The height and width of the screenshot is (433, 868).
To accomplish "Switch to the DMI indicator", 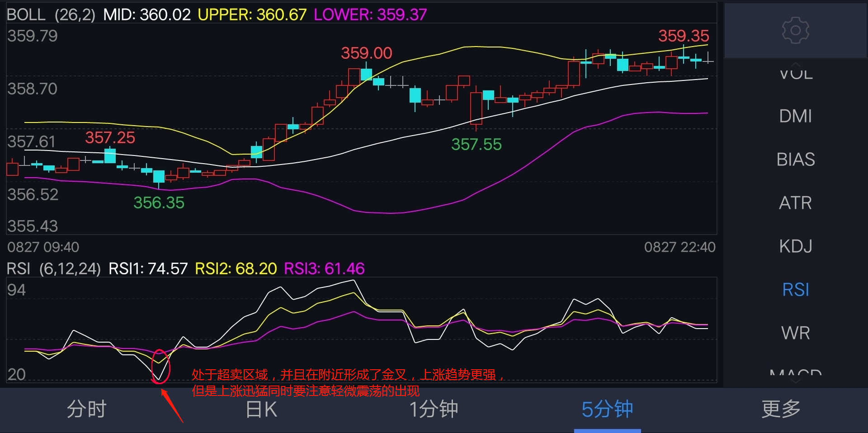I will (795, 116).
